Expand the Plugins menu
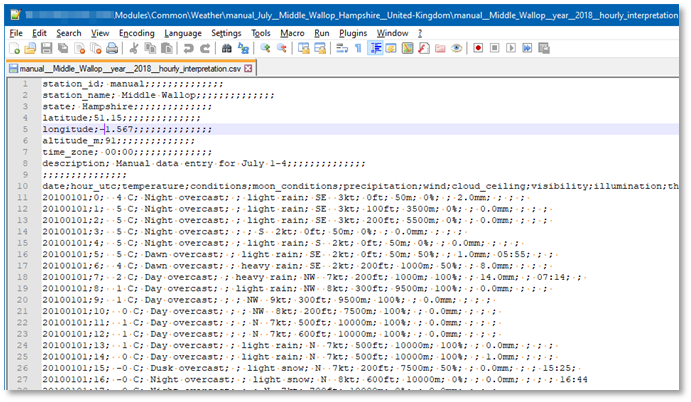Screen dimensions: 691x402 coord(353,33)
